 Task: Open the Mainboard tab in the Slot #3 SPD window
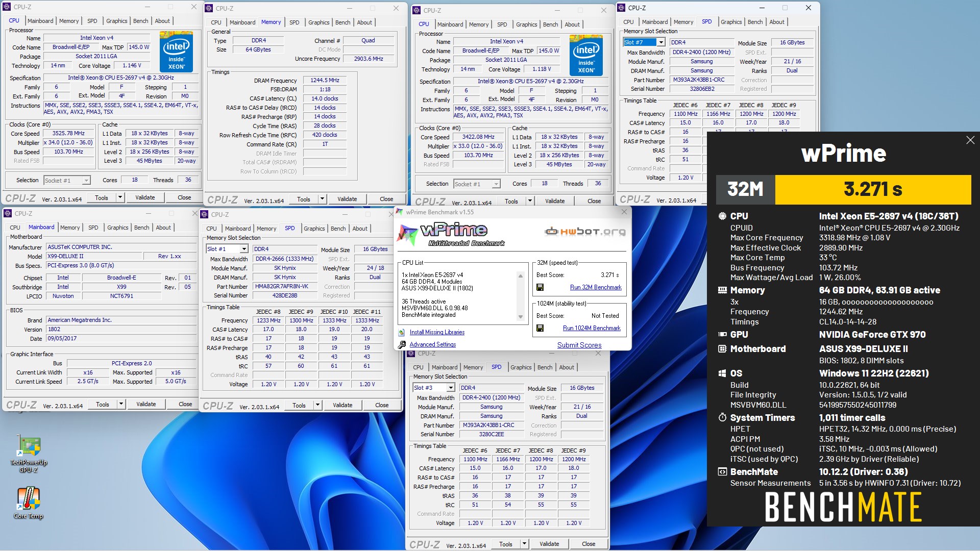pos(445,367)
